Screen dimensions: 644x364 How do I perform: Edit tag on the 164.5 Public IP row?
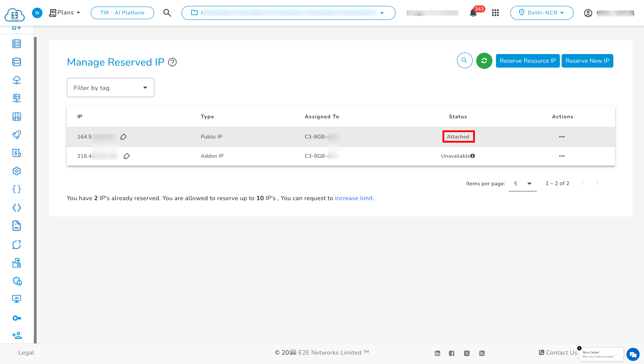123,137
